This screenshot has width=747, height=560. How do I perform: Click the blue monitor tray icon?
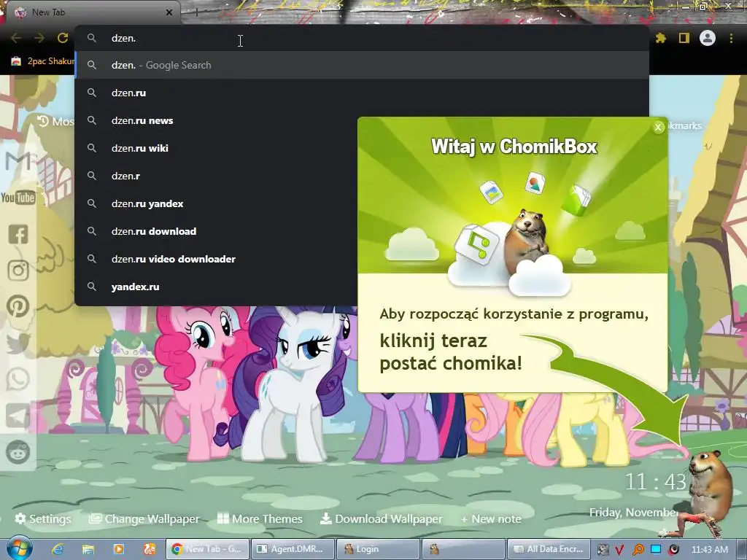point(656,550)
